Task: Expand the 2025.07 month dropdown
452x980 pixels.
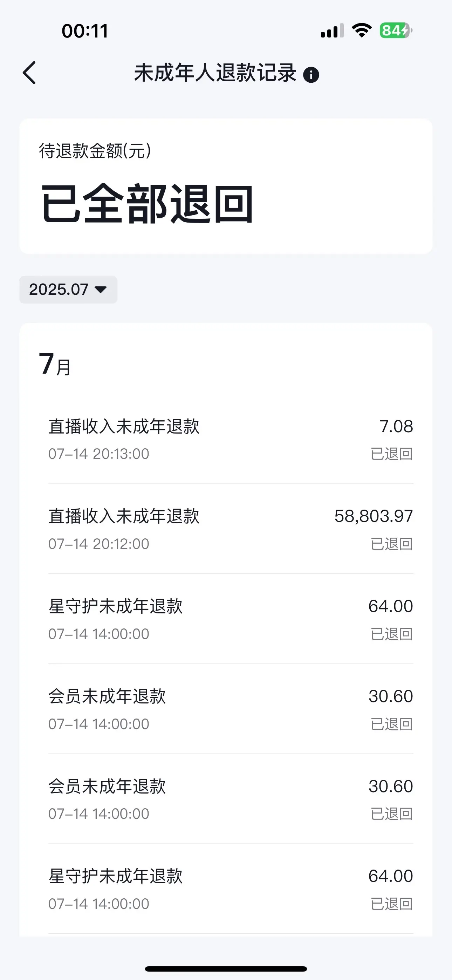Action: 68,290
